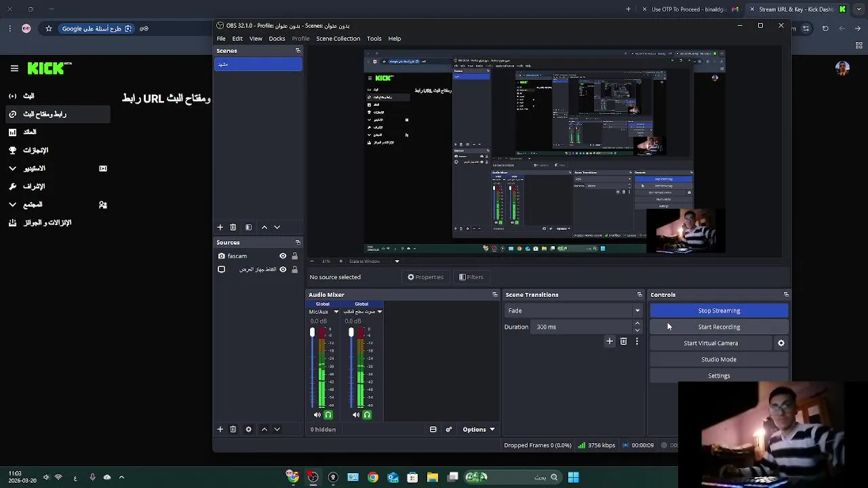Screen dimensions: 868x488
Task: Undock the Sources panel
Action: 298,242
